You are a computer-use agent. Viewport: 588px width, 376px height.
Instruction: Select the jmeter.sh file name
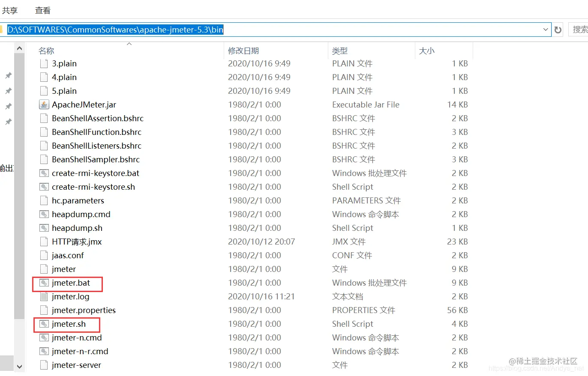coord(69,324)
